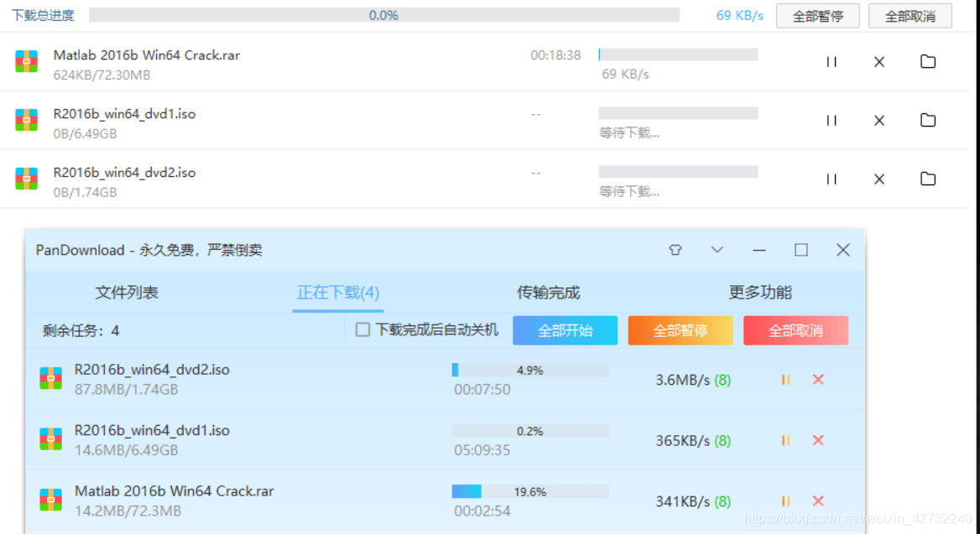This screenshot has width=980, height=534.
Task: Select 正在下载(4) tab
Action: (x=338, y=293)
